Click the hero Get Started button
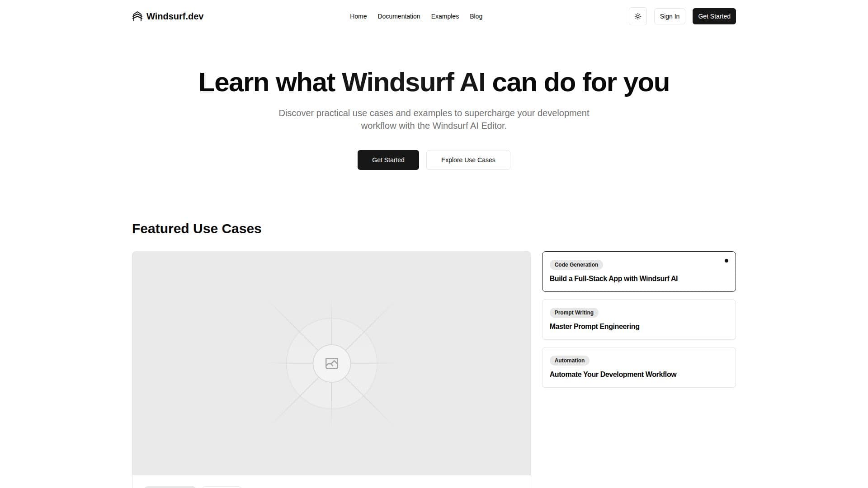Screen dimensions: 868x488 388,160
